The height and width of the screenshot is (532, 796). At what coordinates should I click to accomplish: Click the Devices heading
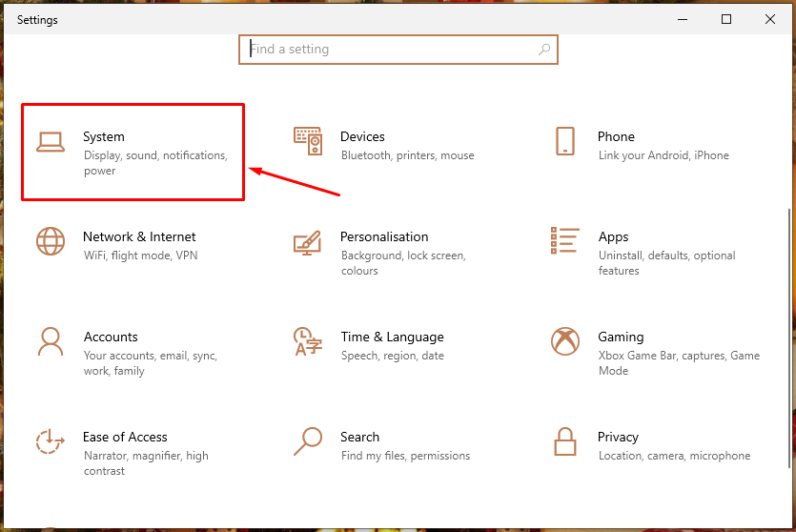coord(362,136)
